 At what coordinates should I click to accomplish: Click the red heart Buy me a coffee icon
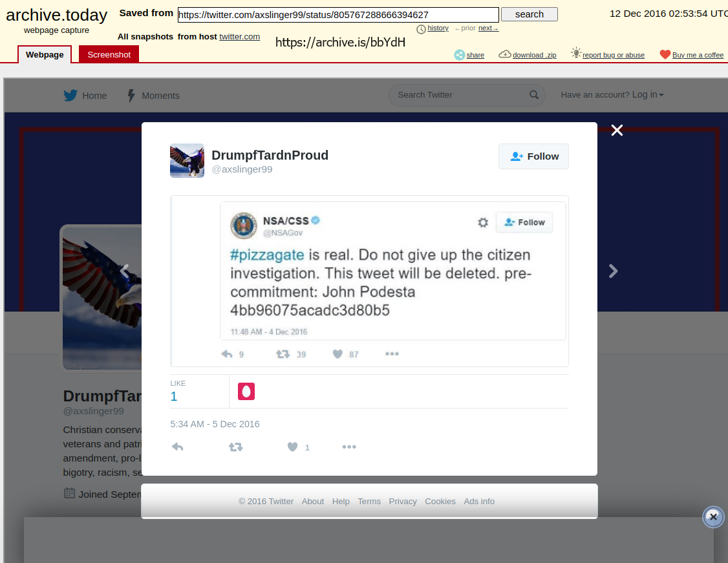click(665, 55)
